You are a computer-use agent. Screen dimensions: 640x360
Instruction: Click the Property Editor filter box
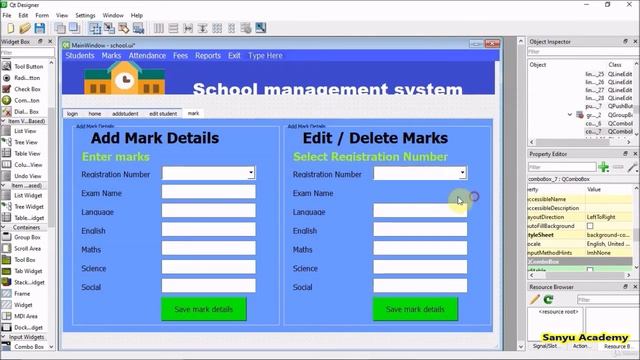pos(562,167)
